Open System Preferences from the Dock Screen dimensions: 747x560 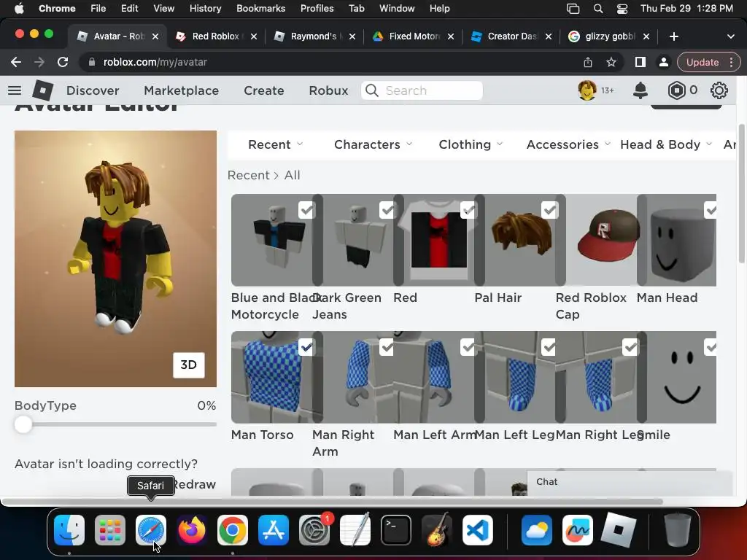(314, 530)
